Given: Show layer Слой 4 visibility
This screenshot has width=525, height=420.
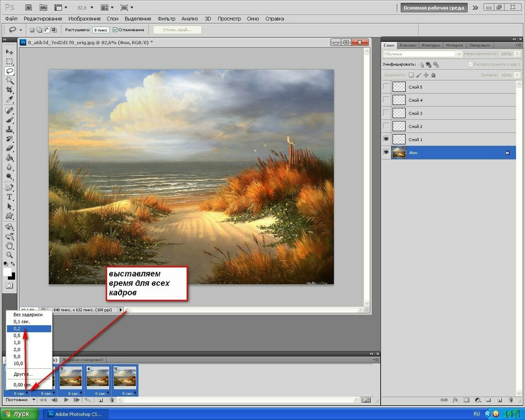Looking at the screenshot, I should point(386,100).
